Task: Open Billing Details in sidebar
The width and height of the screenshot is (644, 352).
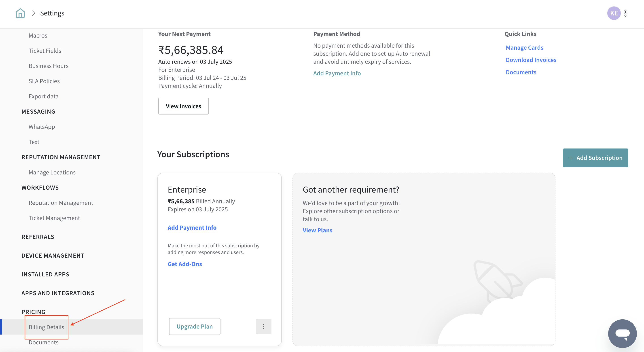Action: (46, 327)
